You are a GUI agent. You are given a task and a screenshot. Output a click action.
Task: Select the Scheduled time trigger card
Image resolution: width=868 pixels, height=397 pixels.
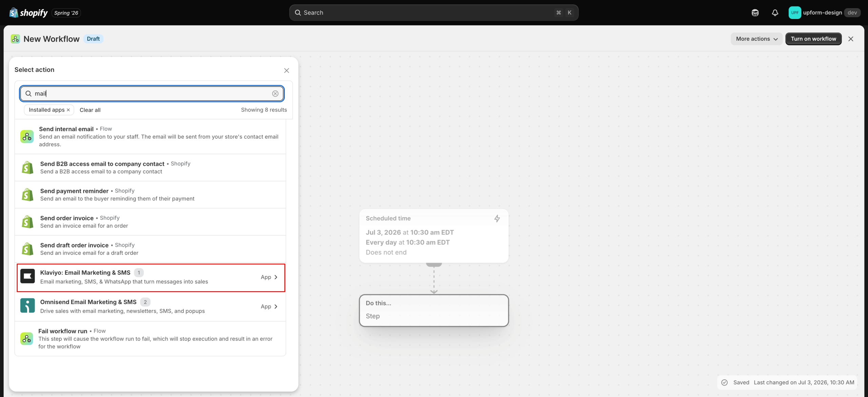click(434, 236)
